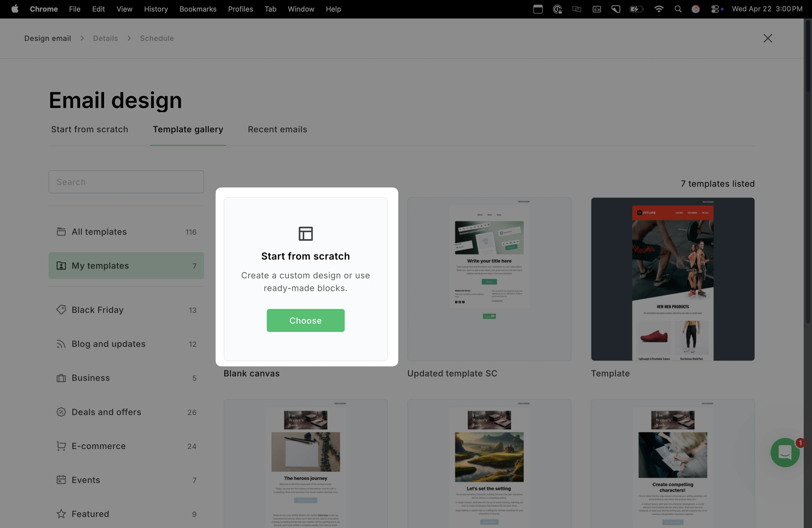812x528 pixels.
Task: Click the Events calendar icon
Action: 61,480
